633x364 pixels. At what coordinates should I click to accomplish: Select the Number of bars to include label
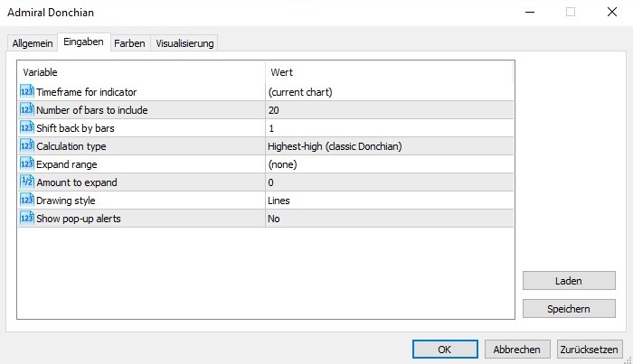point(92,110)
